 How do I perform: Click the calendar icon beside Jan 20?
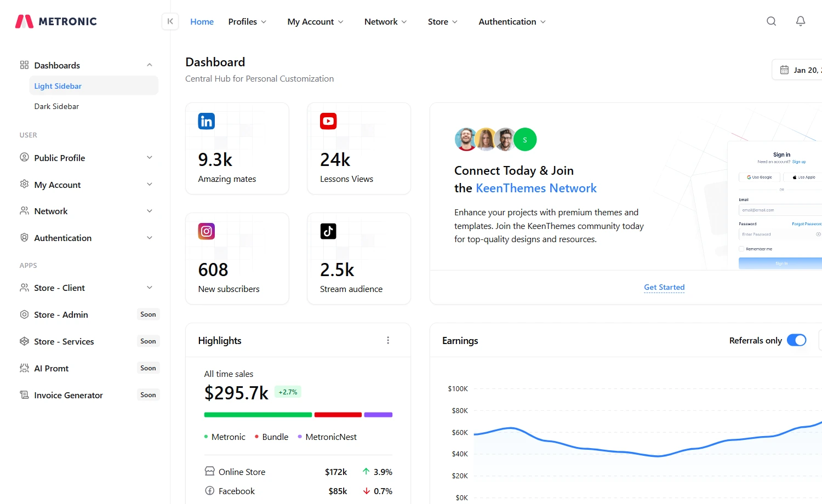pyautogui.click(x=784, y=70)
